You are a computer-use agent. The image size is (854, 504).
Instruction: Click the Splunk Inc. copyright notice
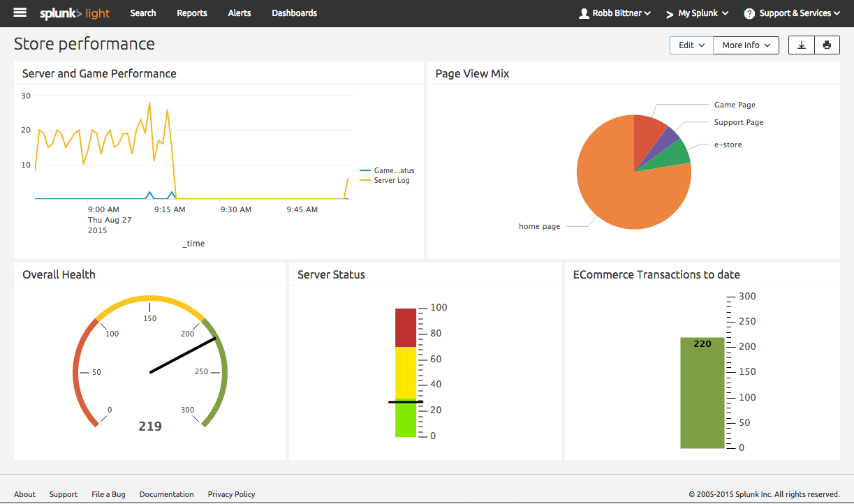click(764, 494)
